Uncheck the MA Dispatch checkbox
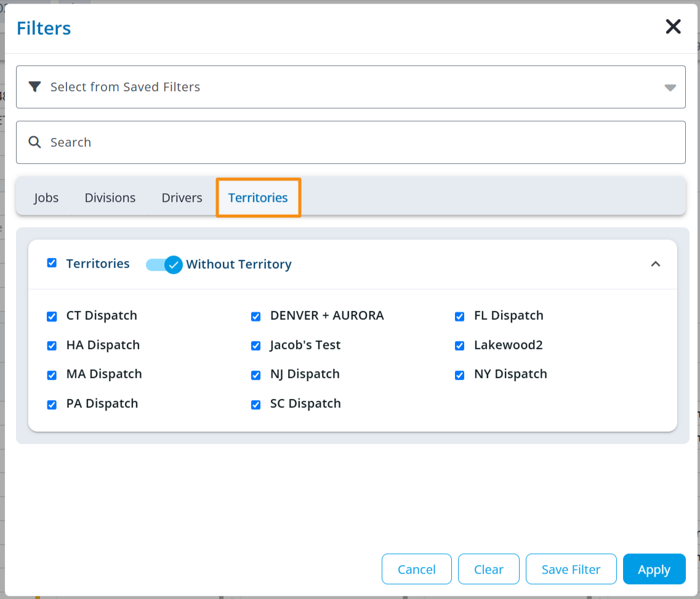700x599 pixels. click(52, 376)
